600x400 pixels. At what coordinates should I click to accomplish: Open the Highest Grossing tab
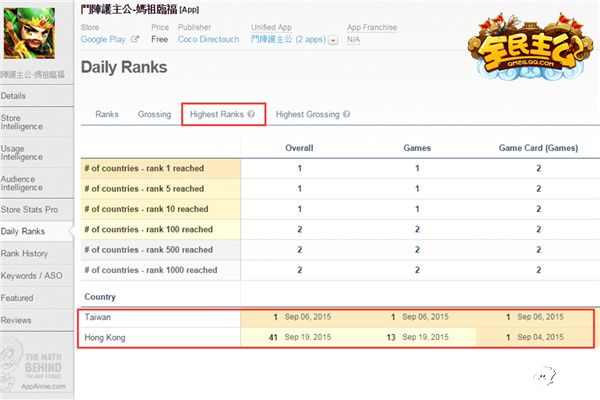(307, 114)
